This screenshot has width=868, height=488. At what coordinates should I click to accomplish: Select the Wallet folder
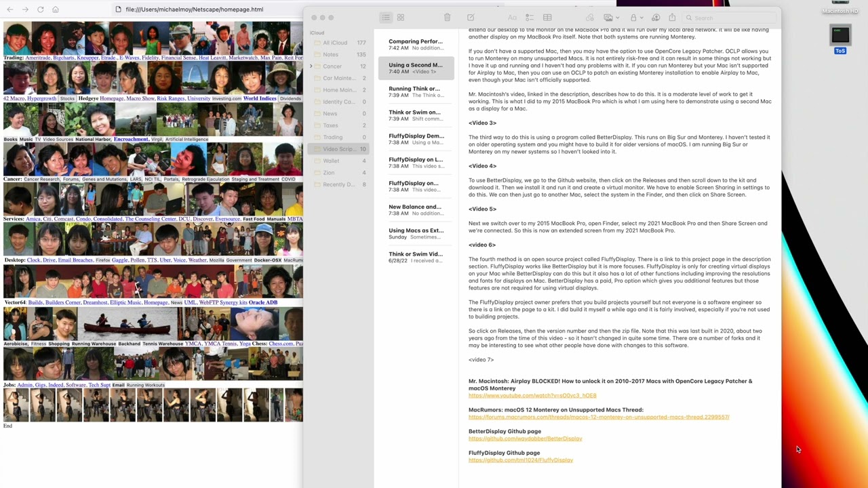(x=340, y=161)
